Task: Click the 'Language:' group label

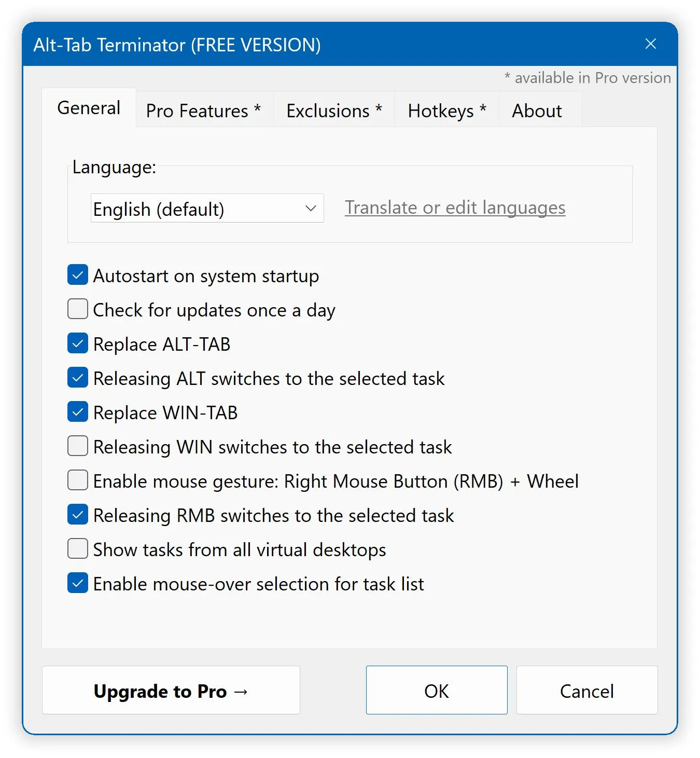Action: pos(114,167)
